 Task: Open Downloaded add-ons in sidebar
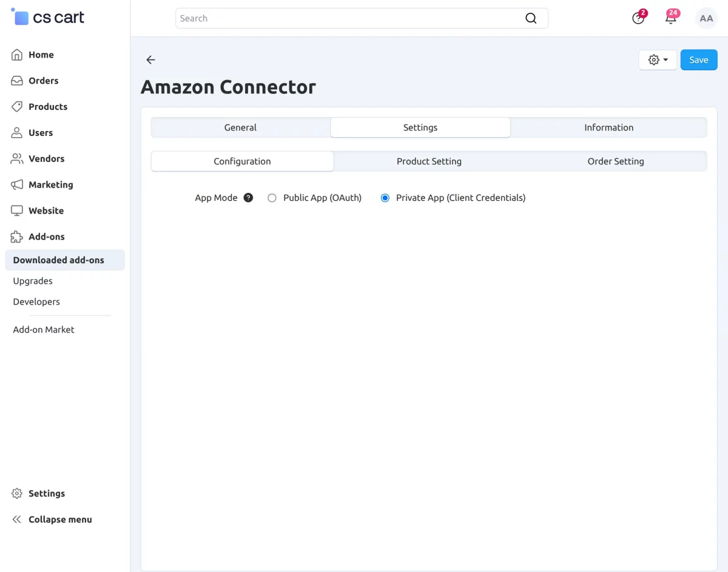click(65, 260)
